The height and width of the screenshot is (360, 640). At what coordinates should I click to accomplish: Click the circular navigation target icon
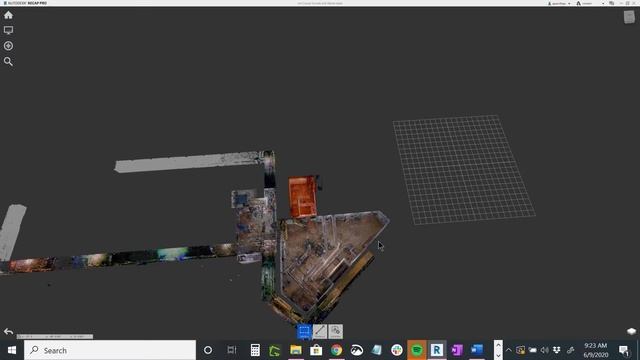[8, 46]
